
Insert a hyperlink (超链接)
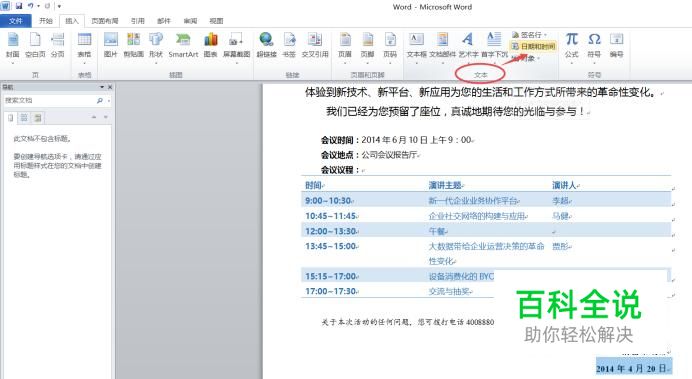click(266, 46)
